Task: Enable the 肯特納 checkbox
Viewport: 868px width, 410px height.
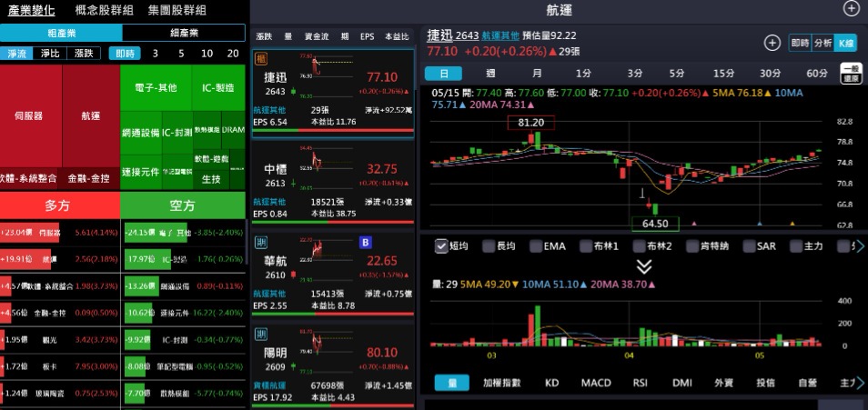Action: [692, 246]
